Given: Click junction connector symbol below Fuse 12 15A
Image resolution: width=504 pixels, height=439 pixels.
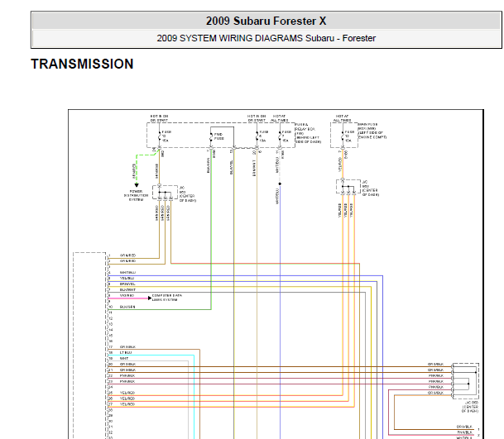Looking at the screenshot, I should click(165, 192).
